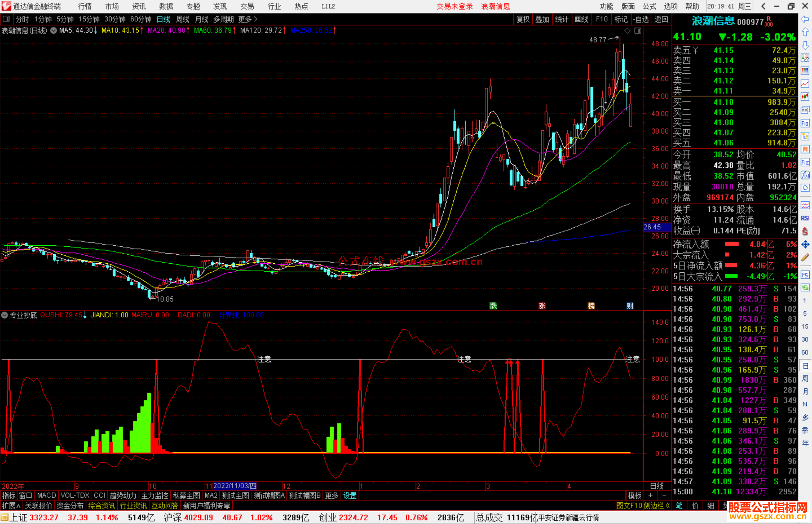Toggle the 专业抄底 indicator circle button
Viewport: 812px width, 524px height.
pos(5,315)
